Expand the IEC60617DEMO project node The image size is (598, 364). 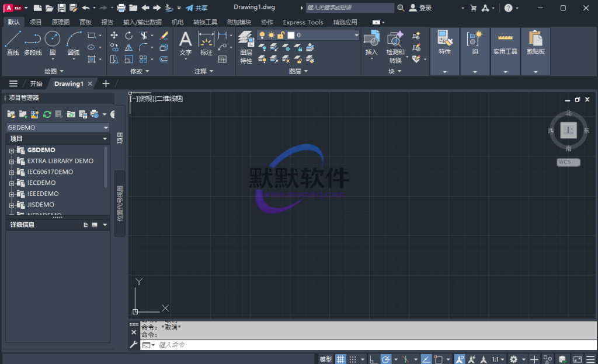(12, 172)
